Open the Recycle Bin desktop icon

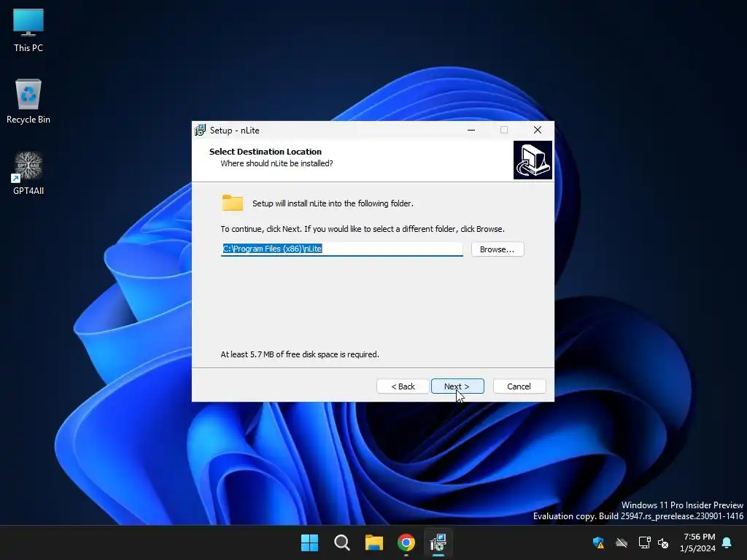click(28, 101)
